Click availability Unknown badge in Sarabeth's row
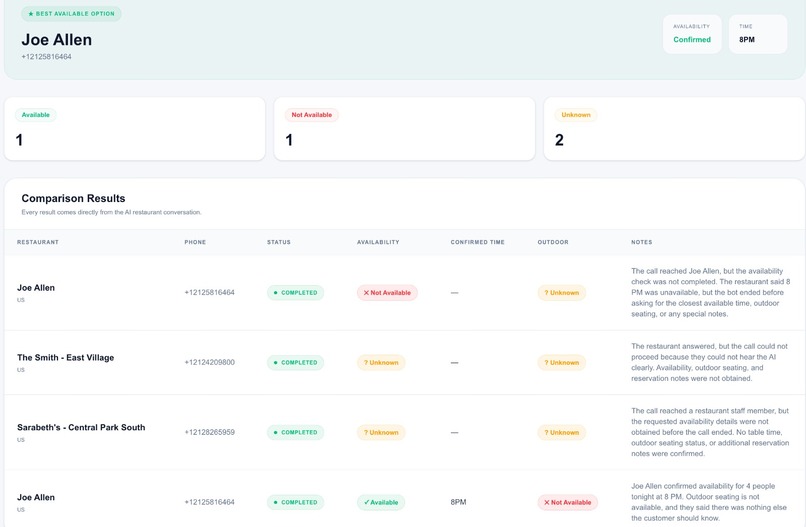Viewport: 806px width, 527px height. 381,432
